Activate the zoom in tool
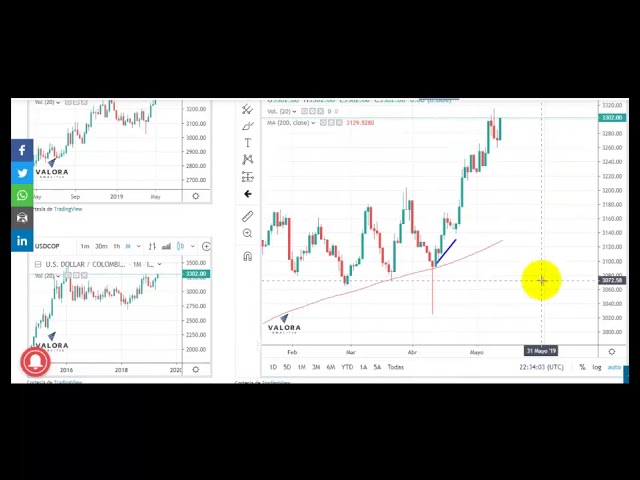The width and height of the screenshot is (640, 480). pos(247,233)
